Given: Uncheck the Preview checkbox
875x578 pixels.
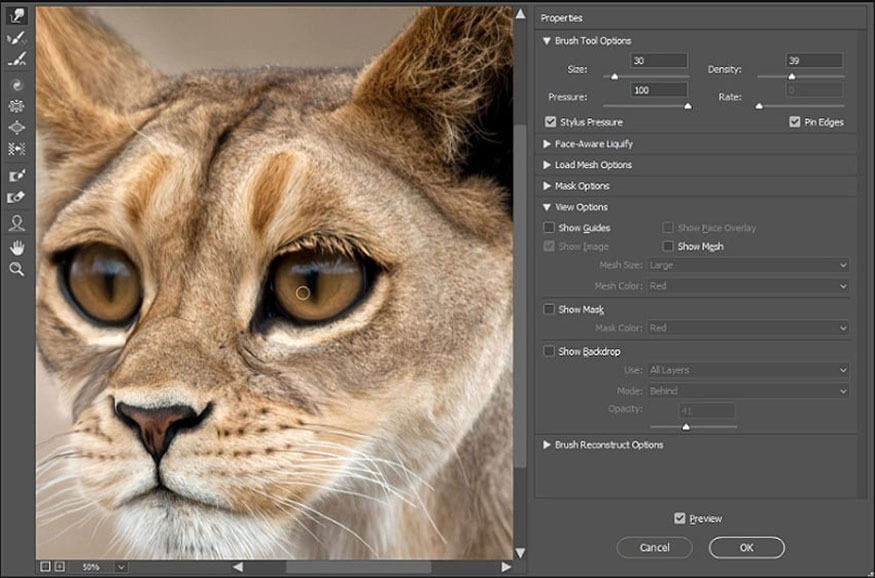Looking at the screenshot, I should coord(680,518).
